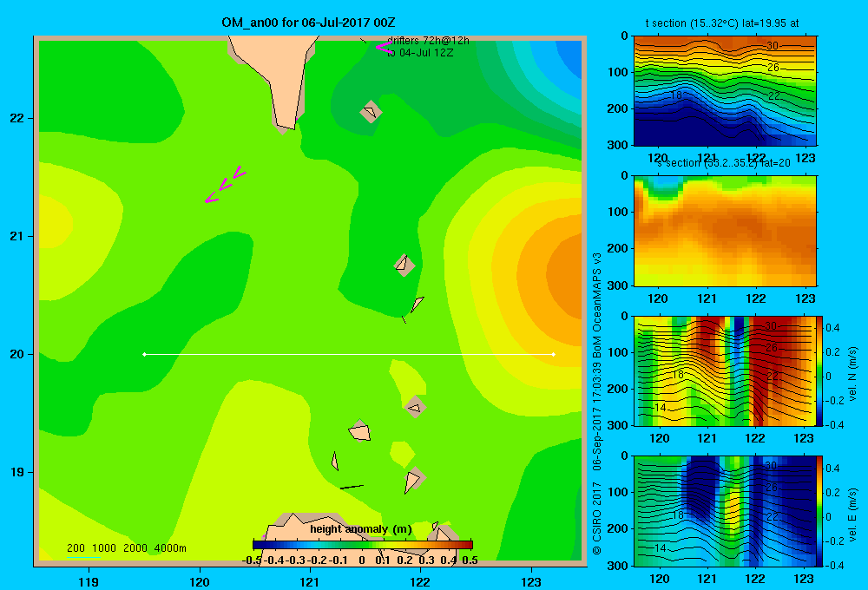868x590 pixels.
Task: Click the 300 depth label of salinity section
Action: point(619,285)
